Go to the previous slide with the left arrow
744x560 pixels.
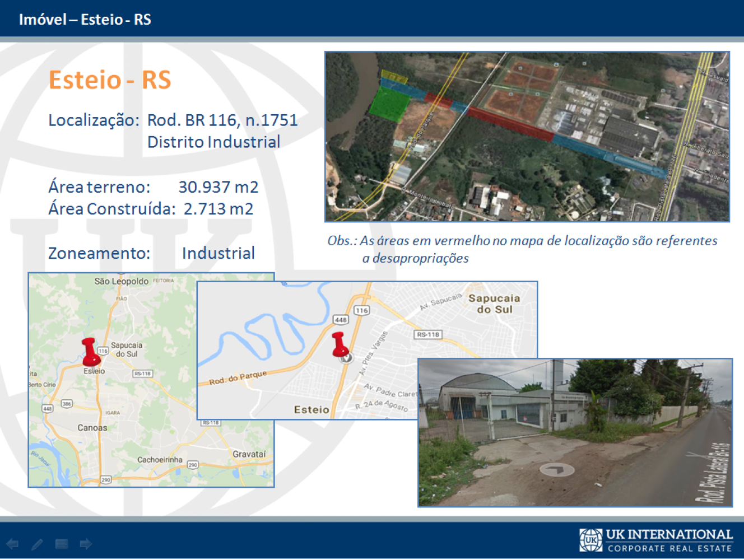pos(12,544)
